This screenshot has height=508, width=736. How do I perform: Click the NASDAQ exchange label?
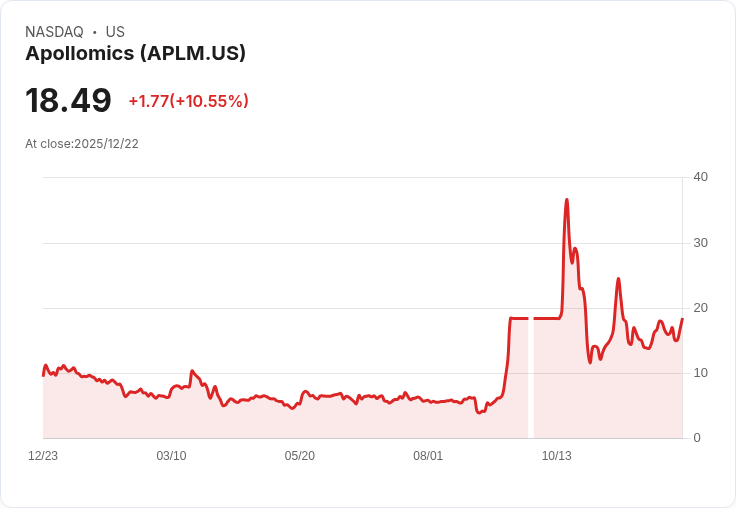(x=54, y=32)
